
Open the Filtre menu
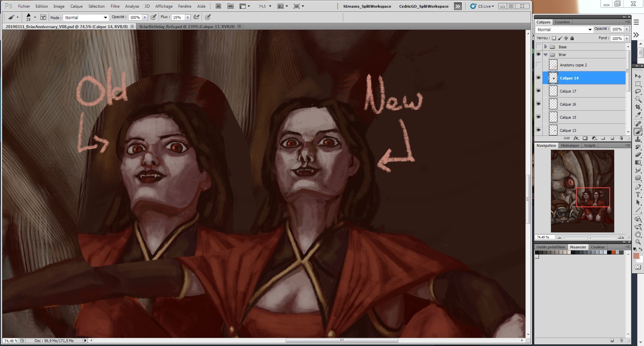coord(115,6)
